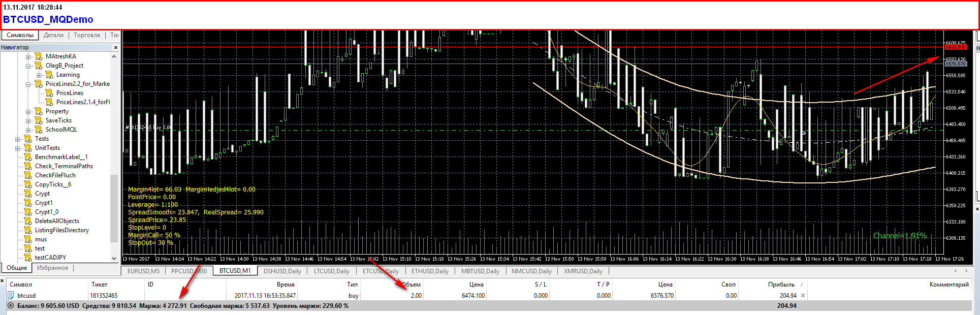Close the btcusd position with the x
This screenshot has width=980, height=315.
click(x=803, y=295)
